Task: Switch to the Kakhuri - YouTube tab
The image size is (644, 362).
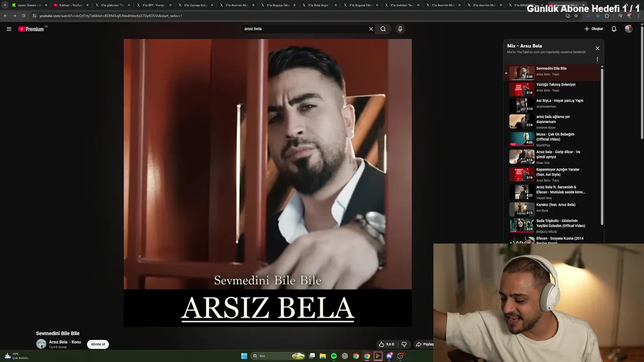Action: click(70, 5)
